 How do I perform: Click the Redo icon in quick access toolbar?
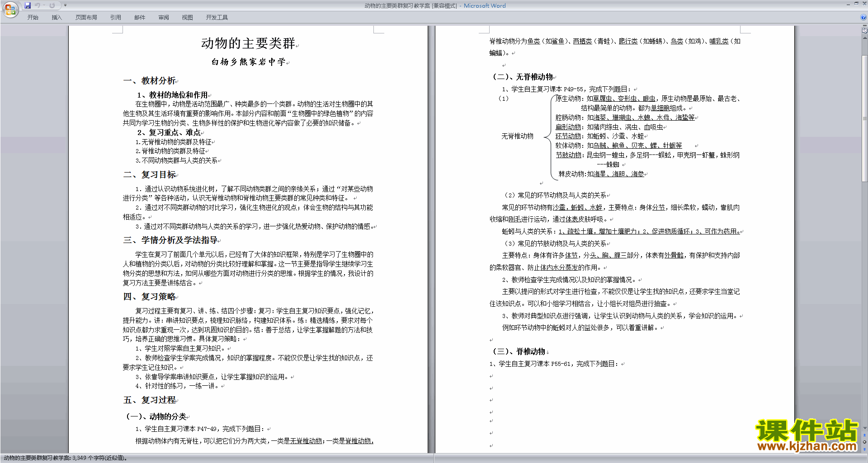point(52,5)
